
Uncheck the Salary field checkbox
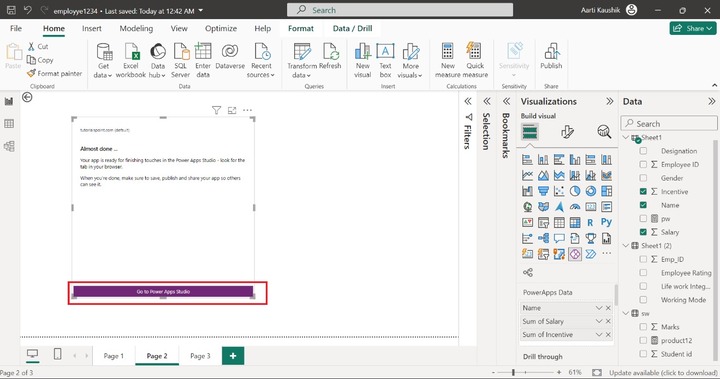pyautogui.click(x=643, y=232)
